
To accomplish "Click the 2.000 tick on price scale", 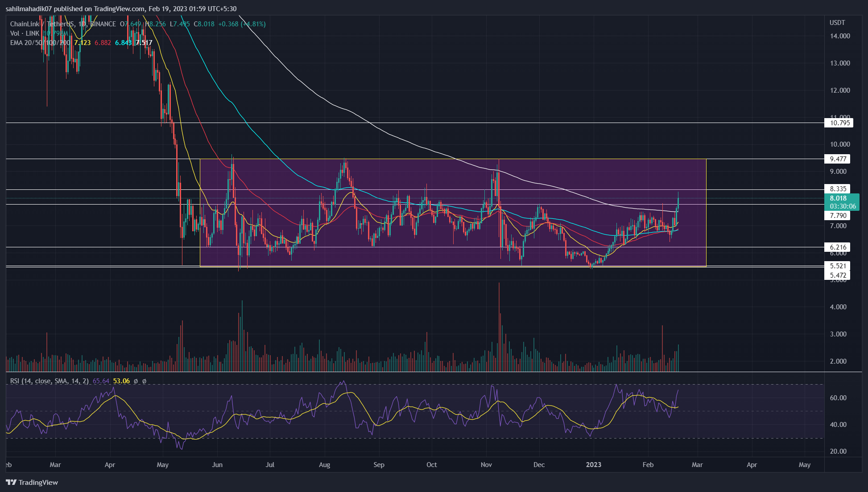I will coord(838,361).
